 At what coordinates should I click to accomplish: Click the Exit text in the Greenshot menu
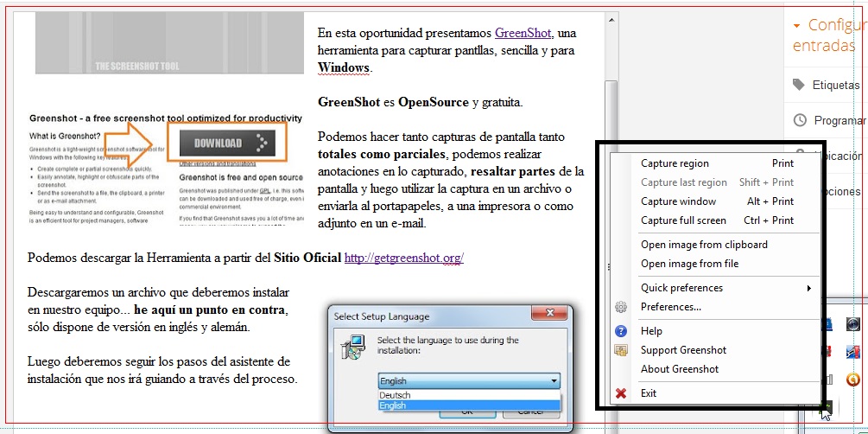tap(649, 393)
